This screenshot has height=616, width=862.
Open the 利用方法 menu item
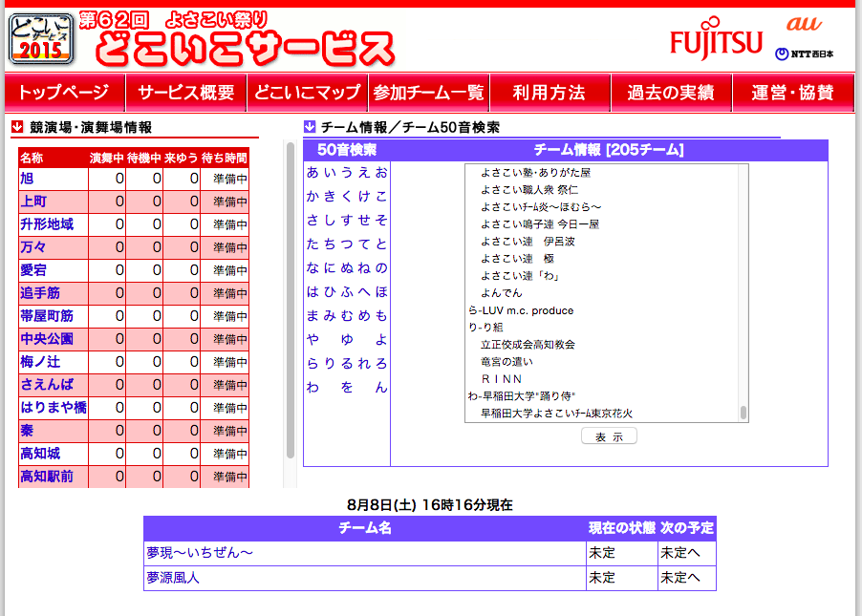pyautogui.click(x=550, y=93)
